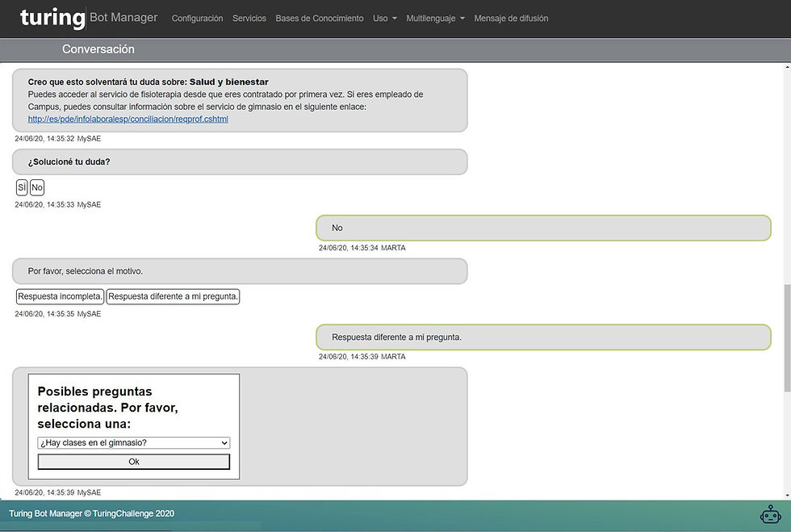Go to Servicios in the navbar
This screenshot has height=532, width=791.
tap(249, 19)
